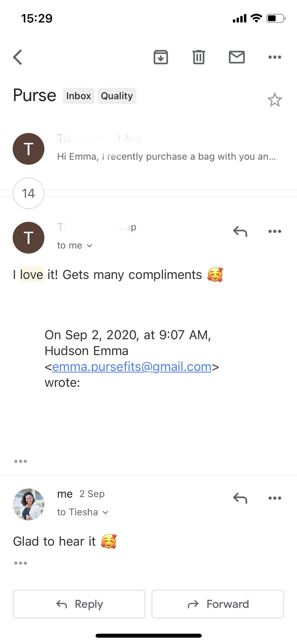Viewport: 297px width, 644px height.
Task: Open more options on my 2 Sep message
Action: coord(275,498)
